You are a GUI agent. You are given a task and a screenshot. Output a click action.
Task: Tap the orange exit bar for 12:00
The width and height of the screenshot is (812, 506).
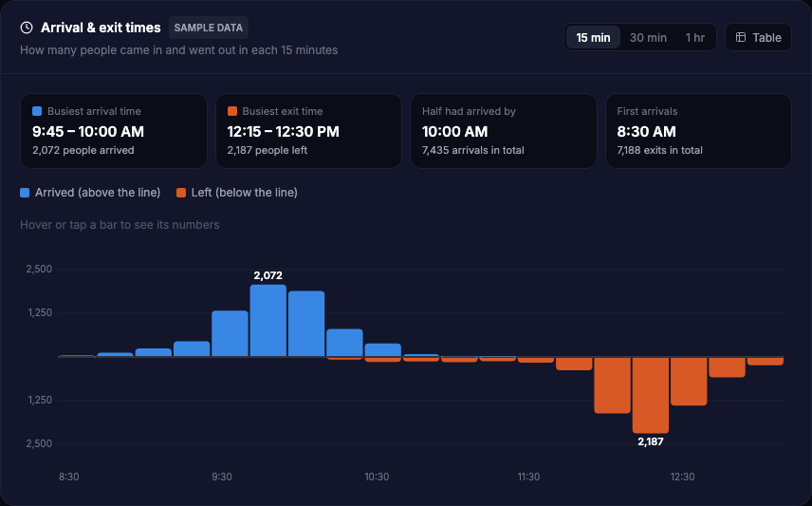[x=612, y=385]
